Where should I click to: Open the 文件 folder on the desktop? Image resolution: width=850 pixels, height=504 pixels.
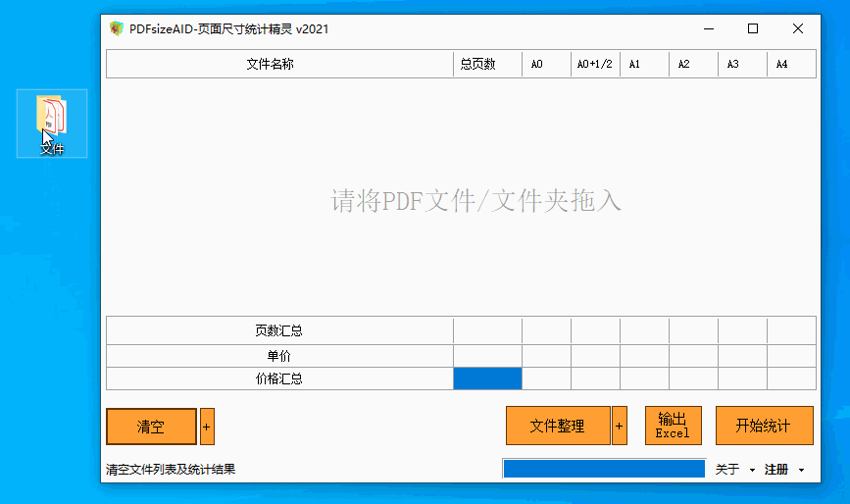52,124
